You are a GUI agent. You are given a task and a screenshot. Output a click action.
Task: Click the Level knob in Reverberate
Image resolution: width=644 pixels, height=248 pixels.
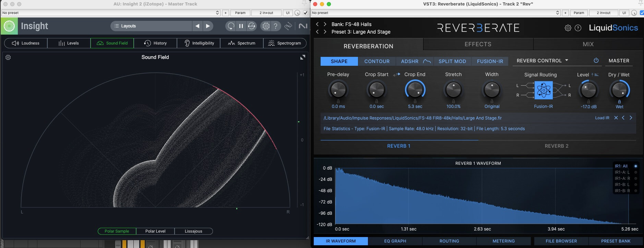point(588,90)
